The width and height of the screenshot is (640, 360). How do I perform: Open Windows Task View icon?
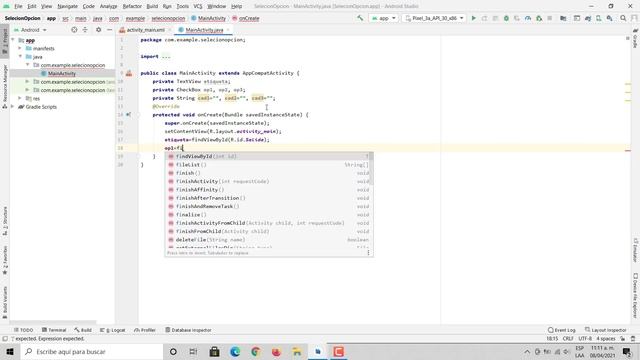[193, 351]
